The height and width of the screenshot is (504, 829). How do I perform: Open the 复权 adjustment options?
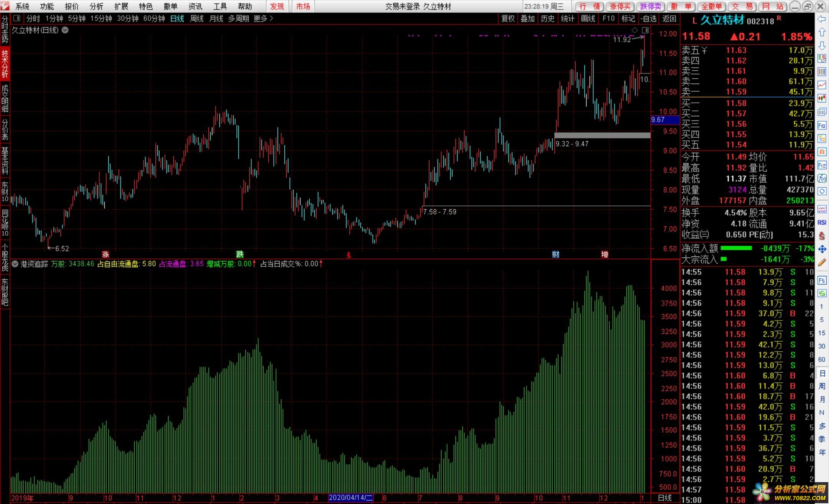pyautogui.click(x=508, y=18)
